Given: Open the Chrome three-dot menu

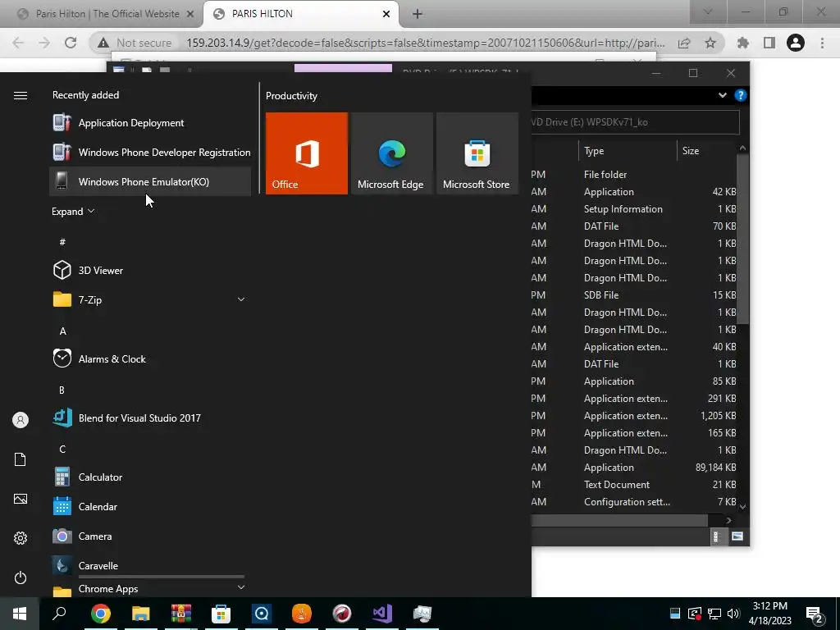Looking at the screenshot, I should 822,43.
